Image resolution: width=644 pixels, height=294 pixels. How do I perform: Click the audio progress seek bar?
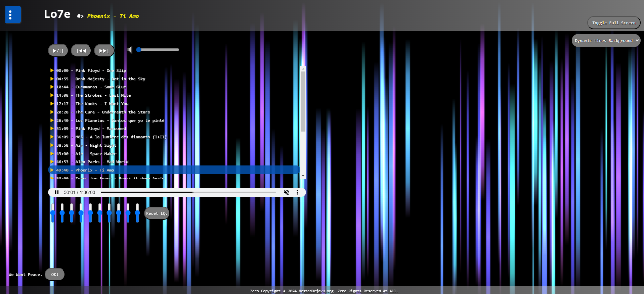pyautogui.click(x=188, y=192)
